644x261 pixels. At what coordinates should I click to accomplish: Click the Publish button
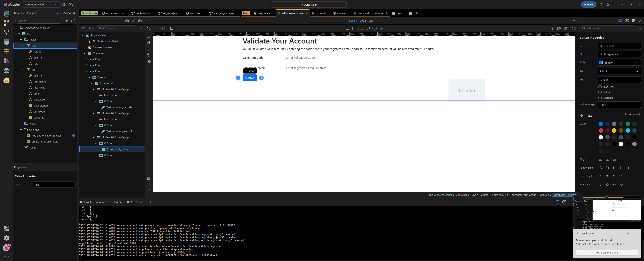[588, 4]
